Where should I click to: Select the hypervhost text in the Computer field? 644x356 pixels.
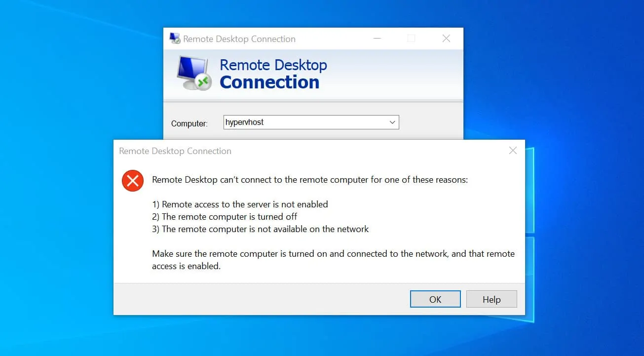tap(243, 122)
